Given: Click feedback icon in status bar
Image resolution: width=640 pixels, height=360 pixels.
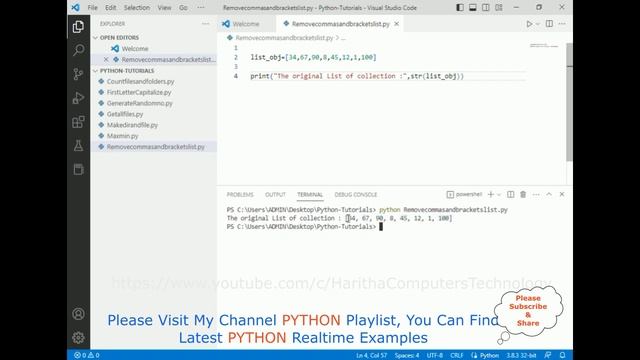Looking at the screenshot, I should 548,355.
